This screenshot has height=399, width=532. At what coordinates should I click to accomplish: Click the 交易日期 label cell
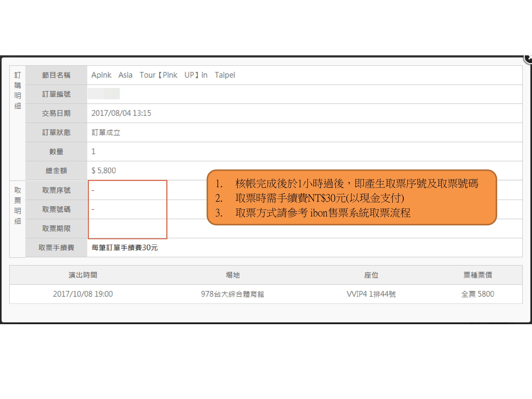[x=56, y=113]
